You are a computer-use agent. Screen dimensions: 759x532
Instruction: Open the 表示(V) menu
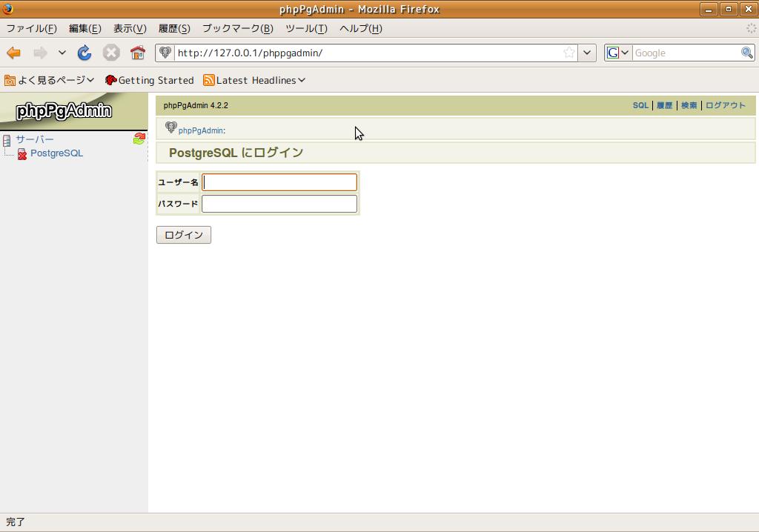(x=130, y=29)
